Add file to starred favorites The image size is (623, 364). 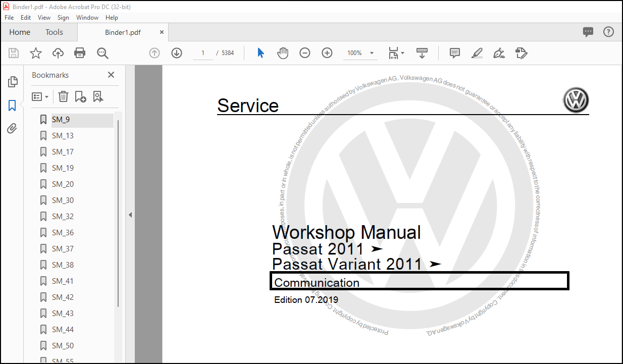[x=36, y=53]
